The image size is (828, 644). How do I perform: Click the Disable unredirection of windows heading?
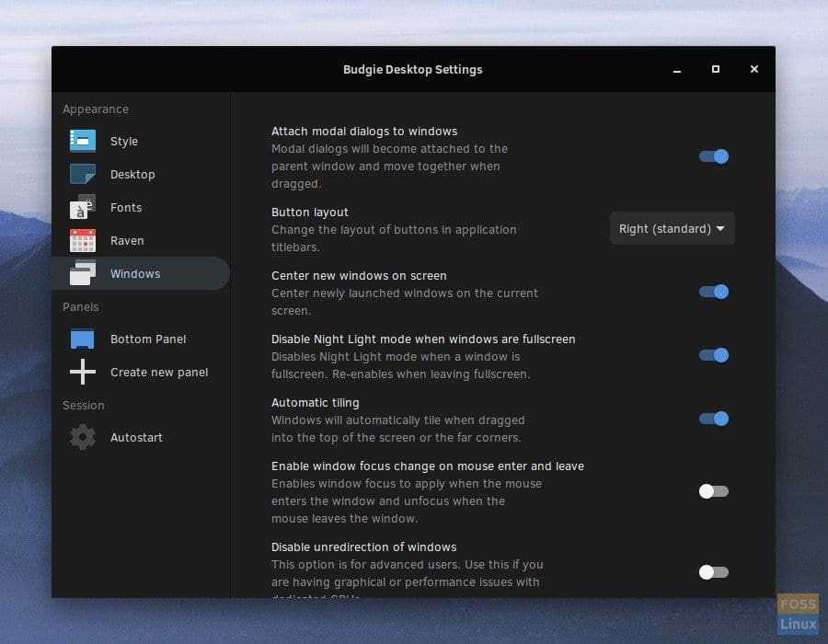pos(363,546)
